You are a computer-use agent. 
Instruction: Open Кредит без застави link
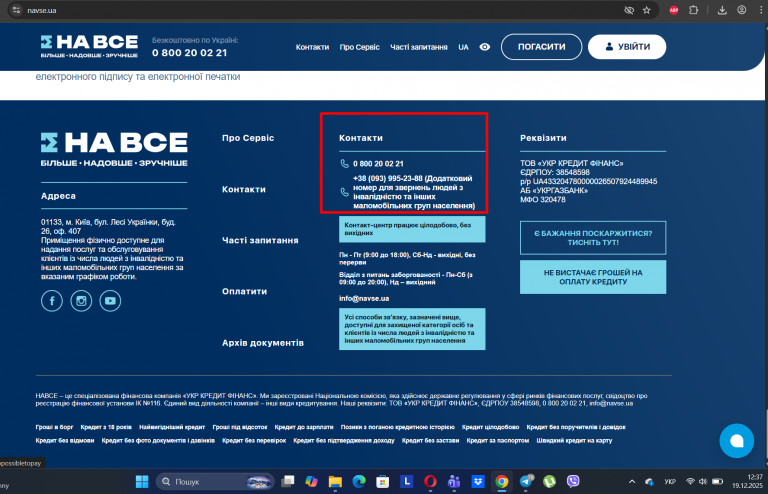tap(431, 441)
